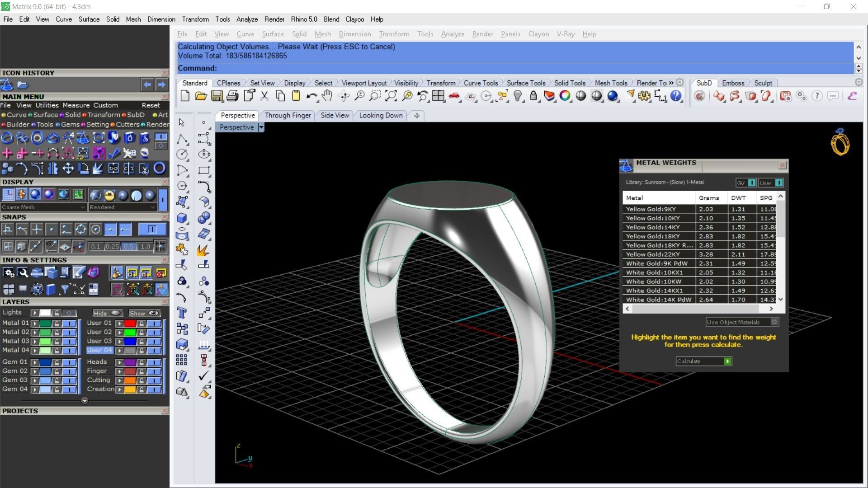Image resolution: width=868 pixels, height=488 pixels.
Task: Click the purple Heads layer color swatch
Action: 130,362
